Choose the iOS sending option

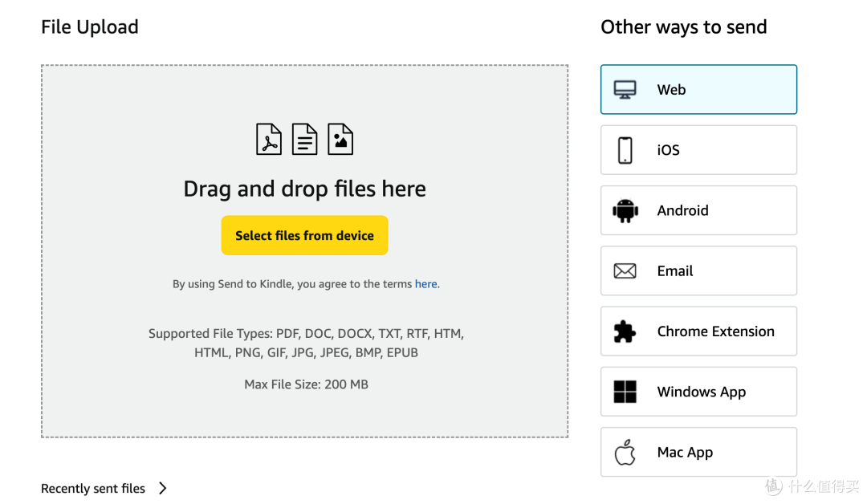point(699,150)
